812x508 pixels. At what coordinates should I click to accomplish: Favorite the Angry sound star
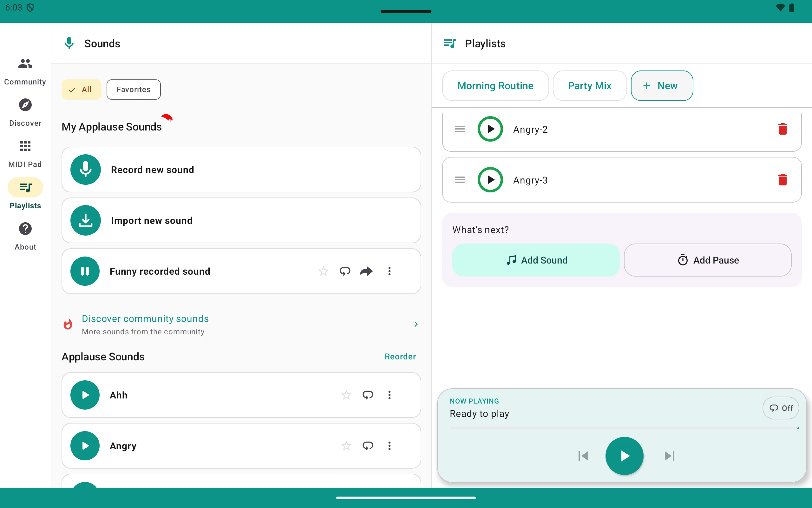coord(346,445)
